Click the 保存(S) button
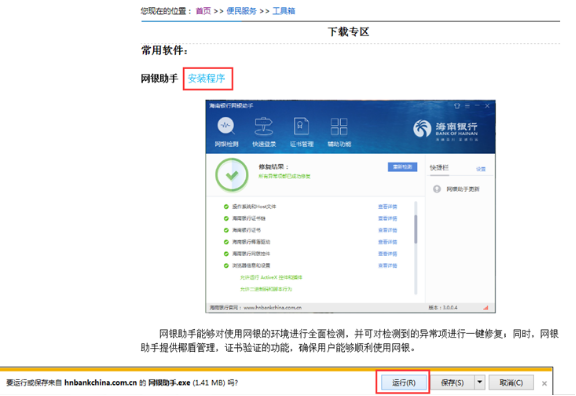Image resolution: width=576 pixels, height=396 pixels. pyautogui.click(x=452, y=382)
